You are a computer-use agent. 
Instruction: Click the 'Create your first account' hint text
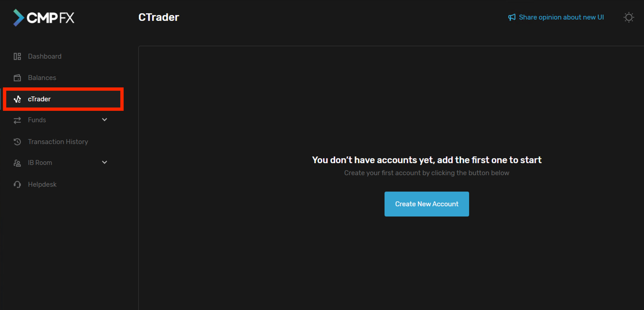426,173
